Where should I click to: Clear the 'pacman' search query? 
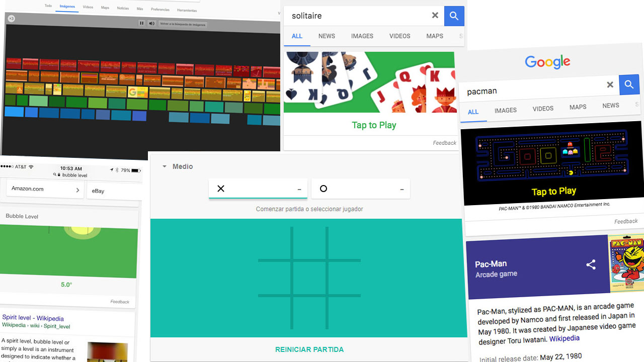(610, 84)
